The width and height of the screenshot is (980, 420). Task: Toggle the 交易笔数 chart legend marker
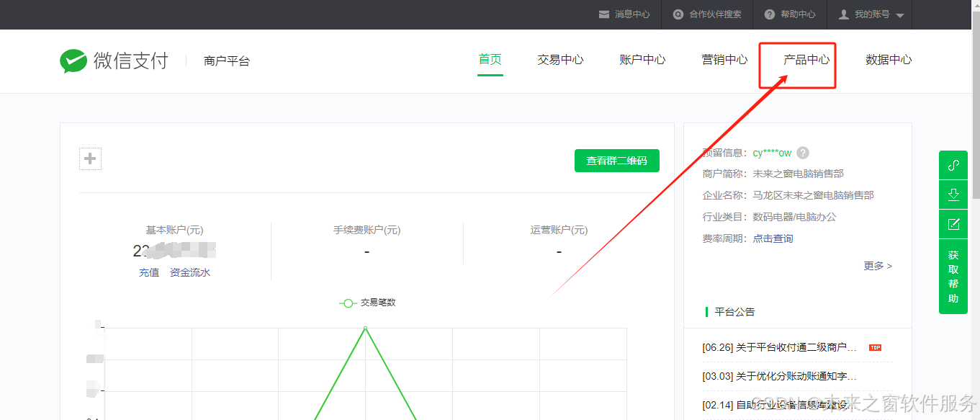coord(349,303)
